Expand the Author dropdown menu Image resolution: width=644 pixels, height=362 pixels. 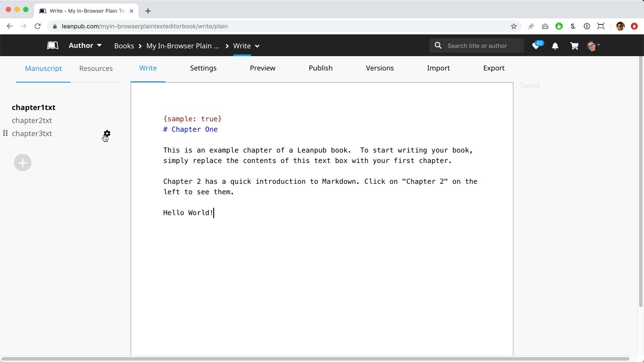click(x=85, y=46)
